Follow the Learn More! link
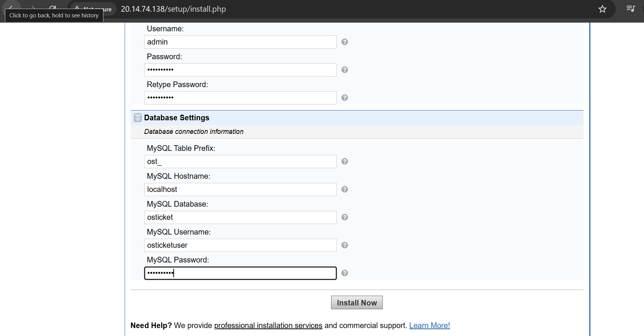Screen dimensions: 644x336 click(x=429, y=325)
